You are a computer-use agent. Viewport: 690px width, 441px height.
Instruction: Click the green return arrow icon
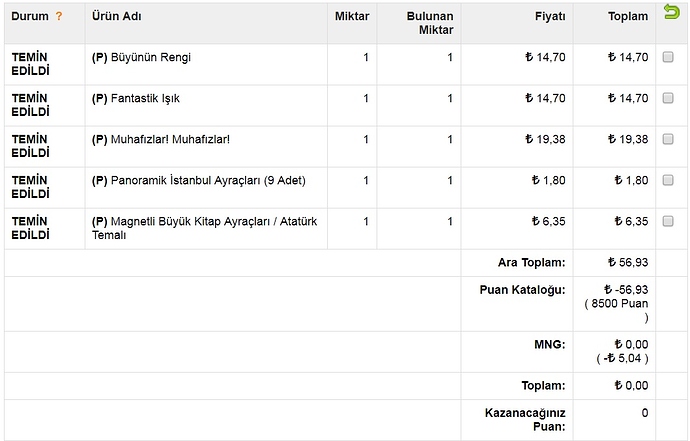[x=670, y=11]
